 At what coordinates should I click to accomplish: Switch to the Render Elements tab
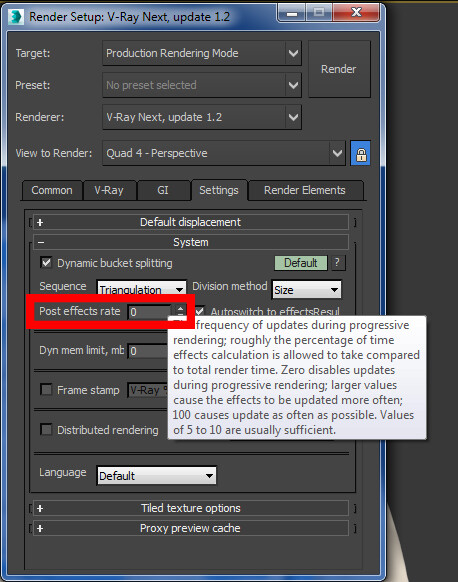pyautogui.click(x=305, y=190)
